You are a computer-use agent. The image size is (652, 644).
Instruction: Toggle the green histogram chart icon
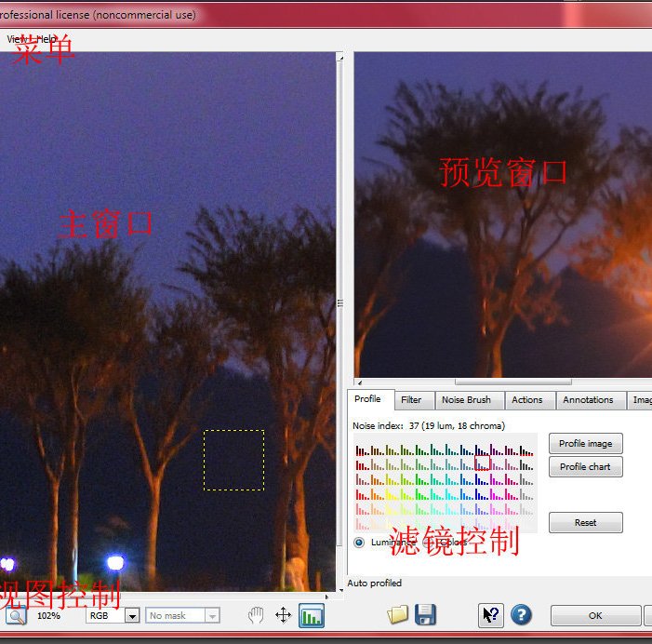click(312, 616)
